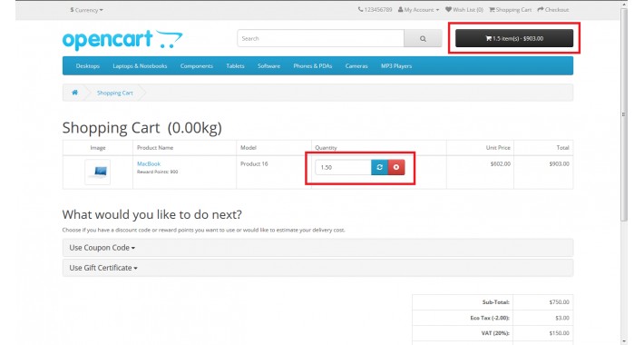The width and height of the screenshot is (644, 345).
Task: Click the Sub-Total value $750.00
Action: (559, 302)
